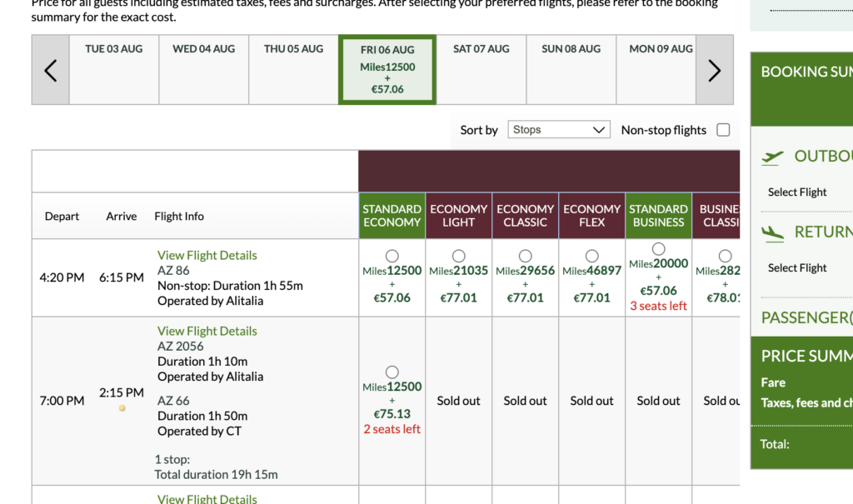This screenshot has height=504, width=853.
Task: View Flight Details for flight AZ 86
Action: point(207,255)
